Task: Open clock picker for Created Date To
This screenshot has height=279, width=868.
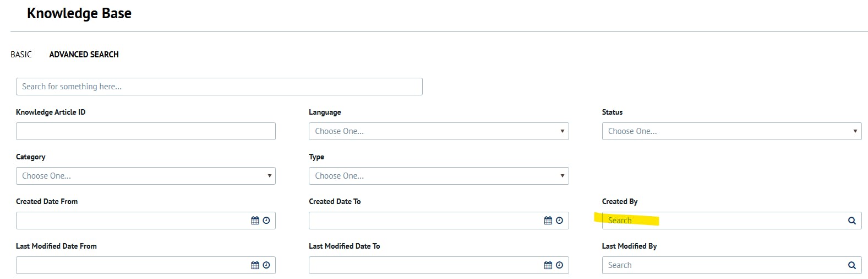Action: 559,221
